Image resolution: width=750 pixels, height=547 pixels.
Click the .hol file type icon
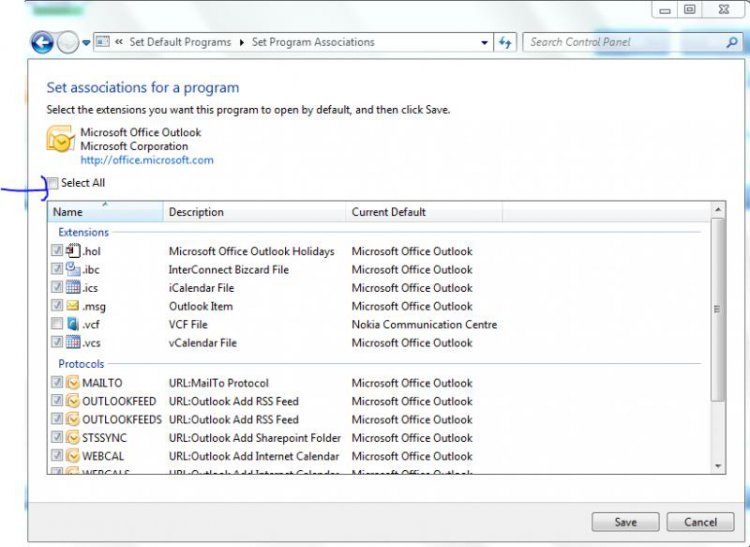pos(73,251)
